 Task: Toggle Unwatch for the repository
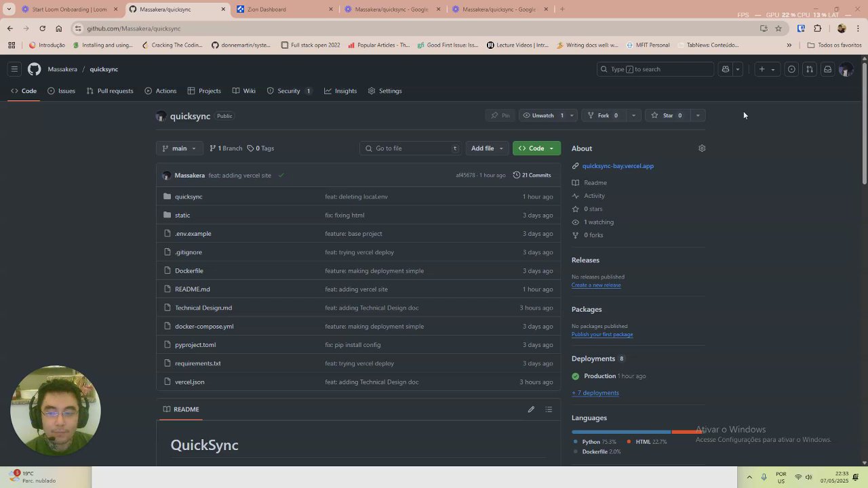[542, 116]
